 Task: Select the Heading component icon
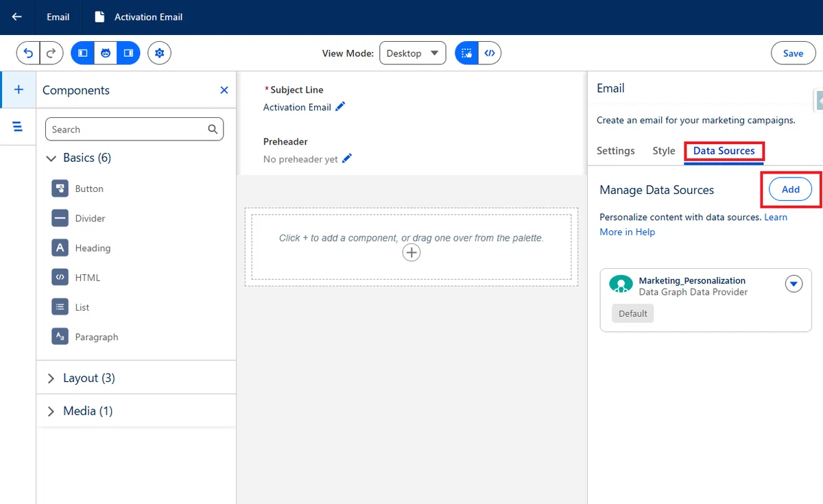coord(60,248)
